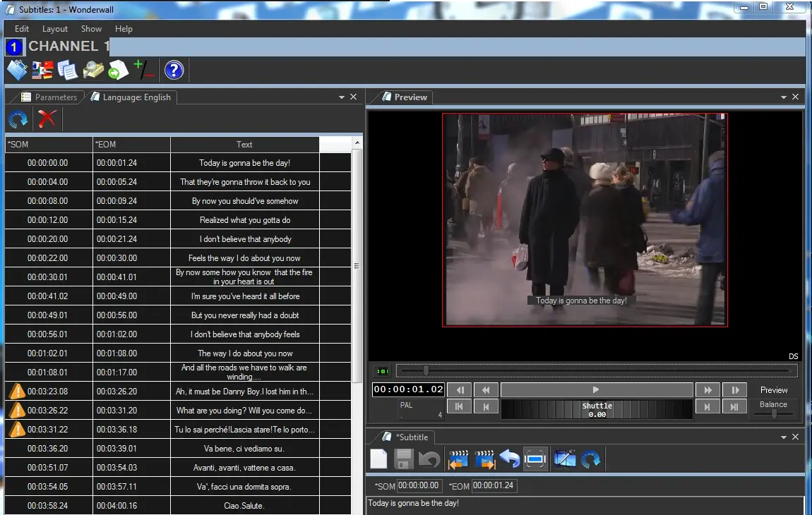Click the blue curved back arrow in Subtitle toolbar
This screenshot has height=515, width=812.
[510, 459]
